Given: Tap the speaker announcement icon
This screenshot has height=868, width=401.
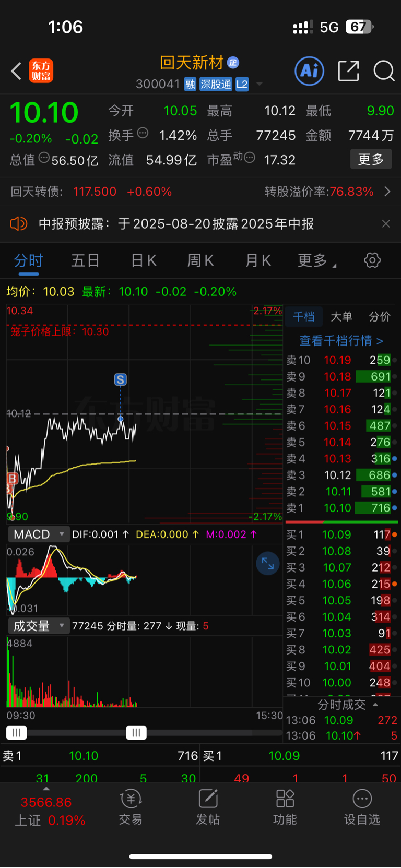Looking at the screenshot, I should [18, 224].
